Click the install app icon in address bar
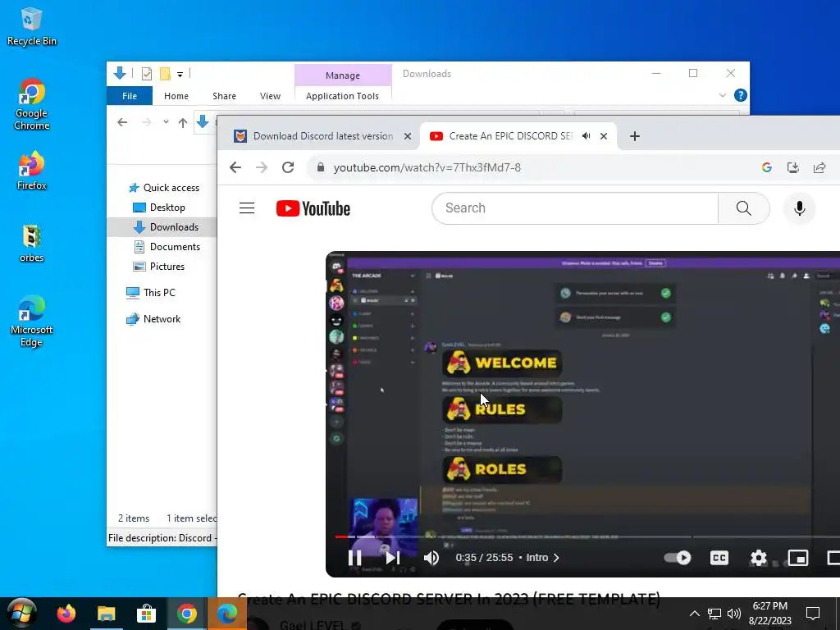840x630 pixels. coord(793,167)
